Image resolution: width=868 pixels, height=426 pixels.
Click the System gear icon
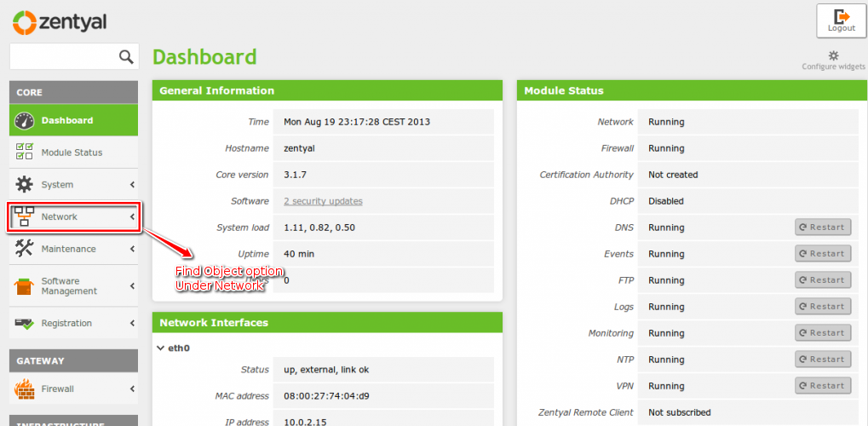[x=24, y=184]
